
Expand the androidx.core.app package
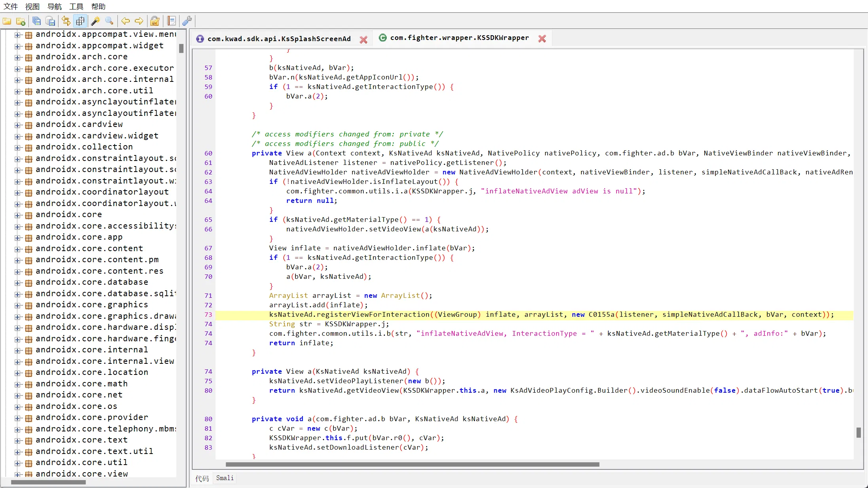17,238
